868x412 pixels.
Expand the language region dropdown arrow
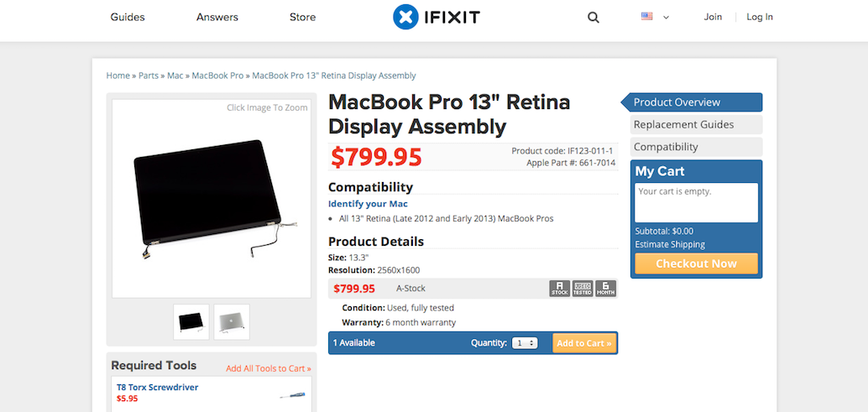(x=666, y=18)
